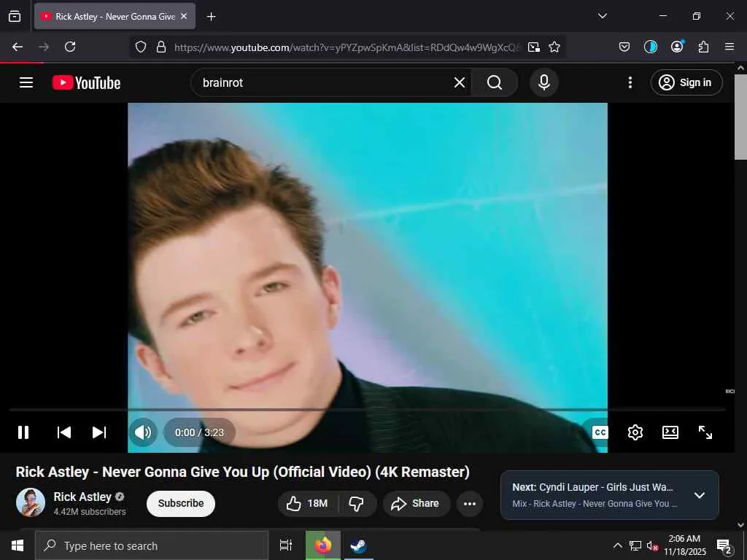Open the Windows Start menu
747x560 pixels.
[x=18, y=545]
